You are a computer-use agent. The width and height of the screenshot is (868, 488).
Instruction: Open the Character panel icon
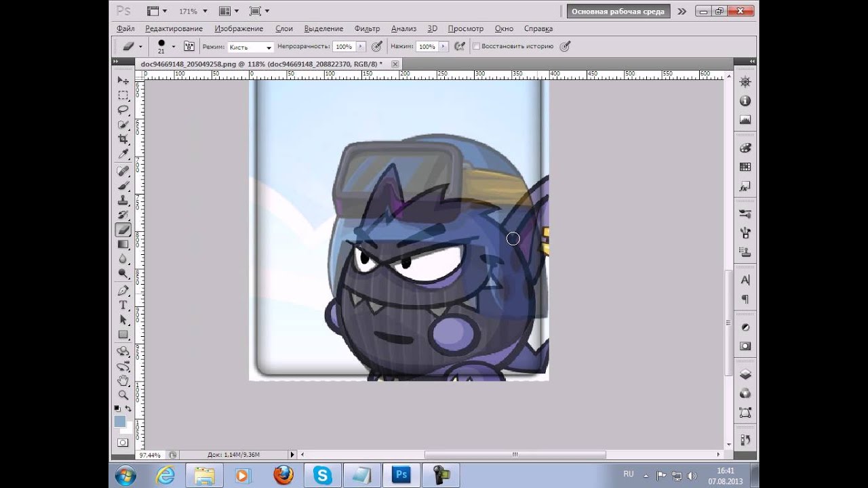(x=745, y=280)
